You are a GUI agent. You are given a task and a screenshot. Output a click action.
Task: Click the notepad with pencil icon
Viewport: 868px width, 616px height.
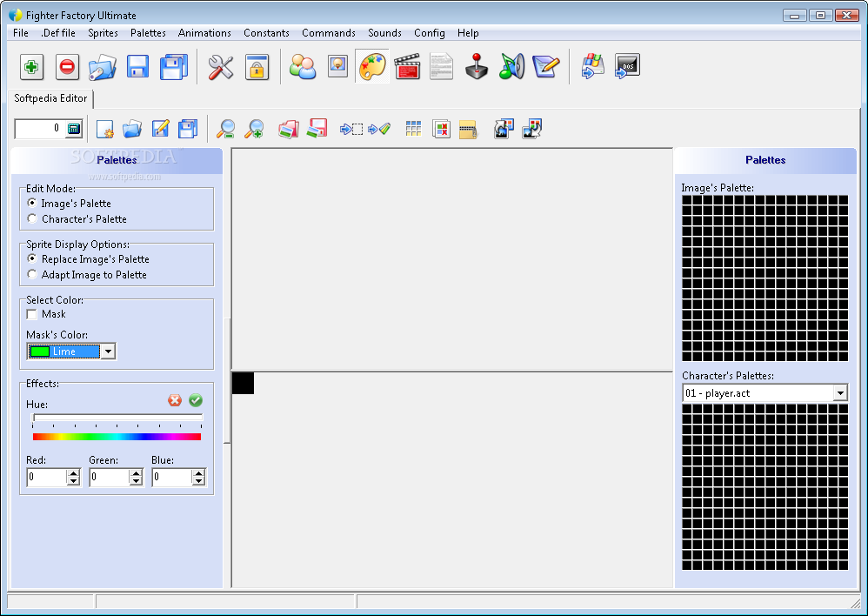pyautogui.click(x=546, y=67)
